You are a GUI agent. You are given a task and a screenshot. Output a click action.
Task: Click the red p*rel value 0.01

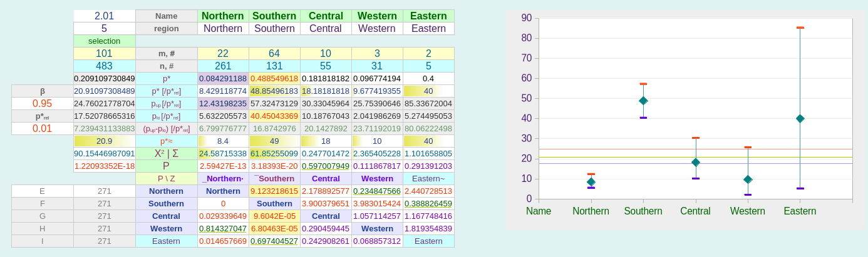(43, 129)
